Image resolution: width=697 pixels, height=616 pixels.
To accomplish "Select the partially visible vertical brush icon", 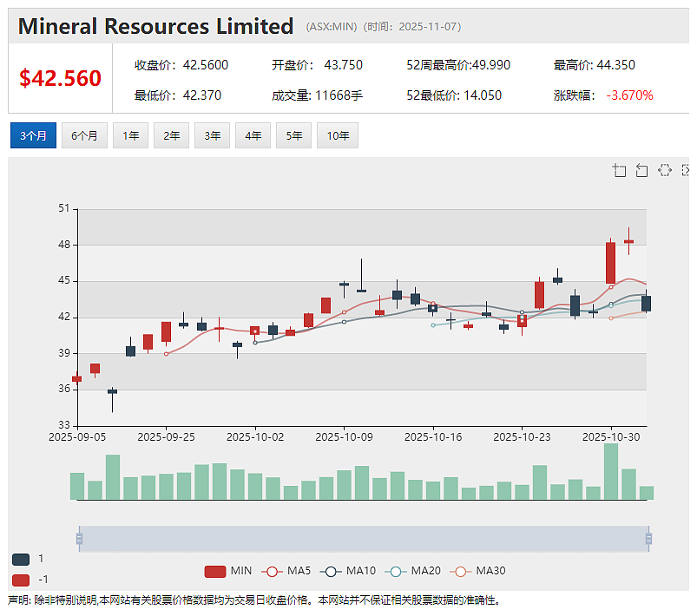I will [x=686, y=170].
